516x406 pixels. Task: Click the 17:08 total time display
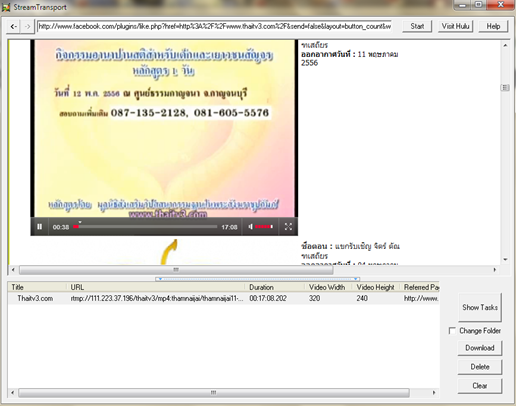[229, 227]
